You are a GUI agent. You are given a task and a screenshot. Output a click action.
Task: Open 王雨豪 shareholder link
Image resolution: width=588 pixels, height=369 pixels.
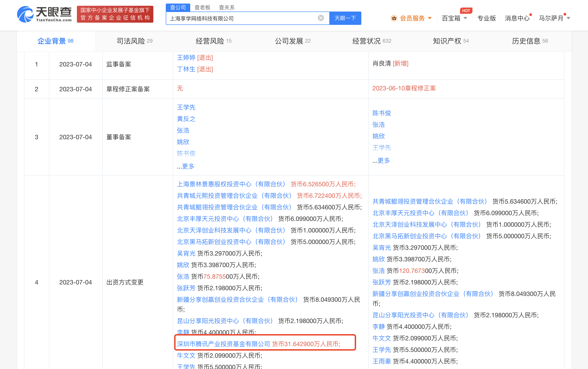(x=382, y=361)
